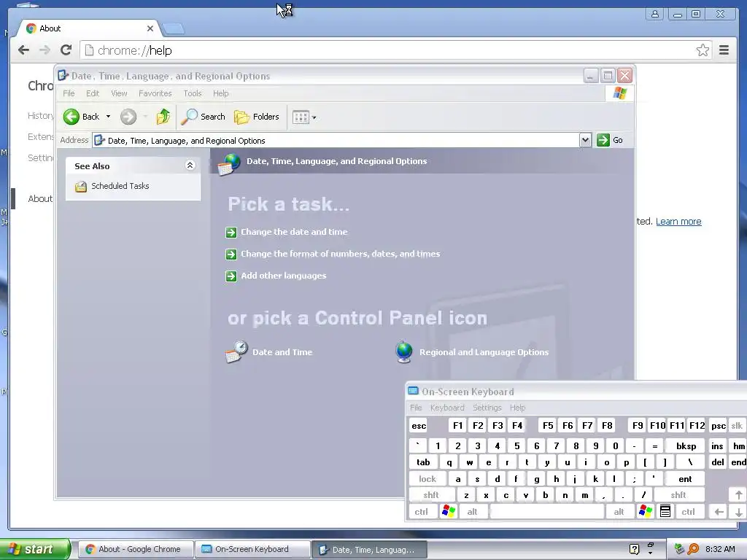The width and height of the screenshot is (747, 560).
Task: Open Regional and Language Options globe icon
Action: tap(404, 352)
